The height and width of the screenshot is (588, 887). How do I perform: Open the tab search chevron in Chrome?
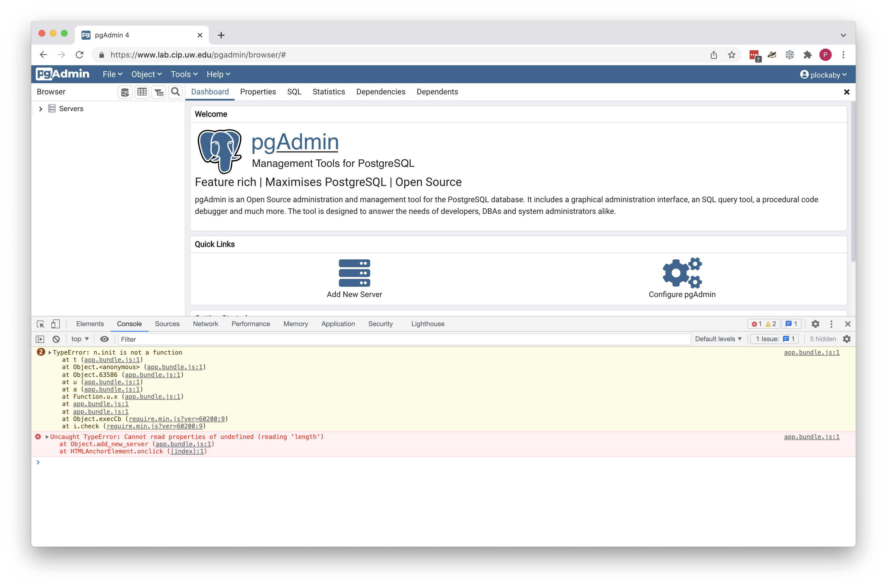click(843, 35)
